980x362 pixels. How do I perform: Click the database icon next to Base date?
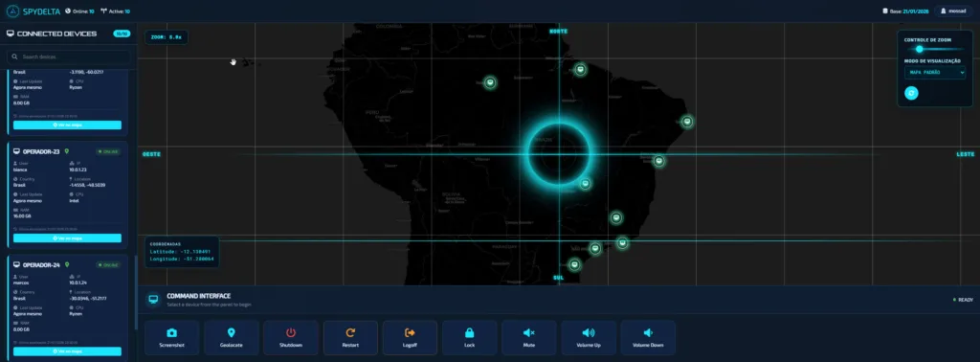pos(885,11)
